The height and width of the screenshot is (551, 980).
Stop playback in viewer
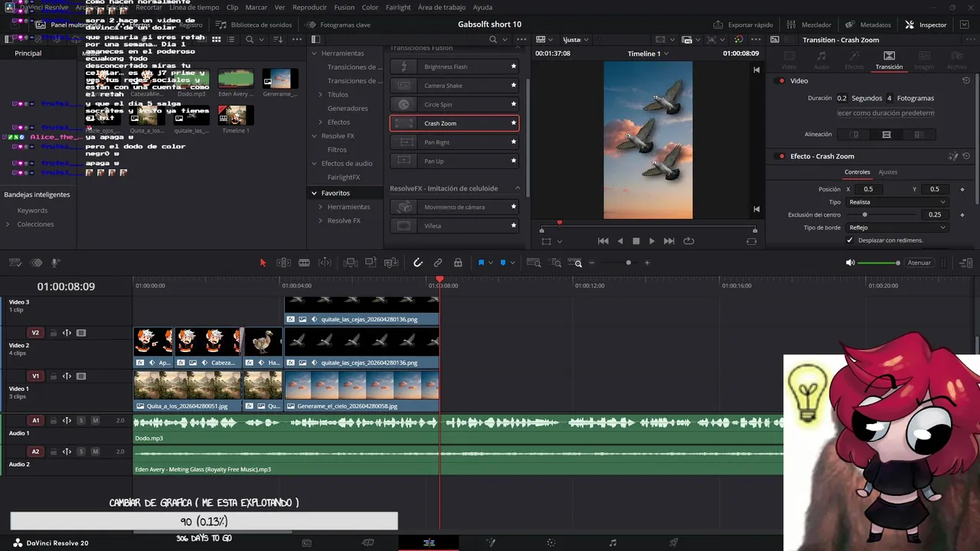pos(635,241)
